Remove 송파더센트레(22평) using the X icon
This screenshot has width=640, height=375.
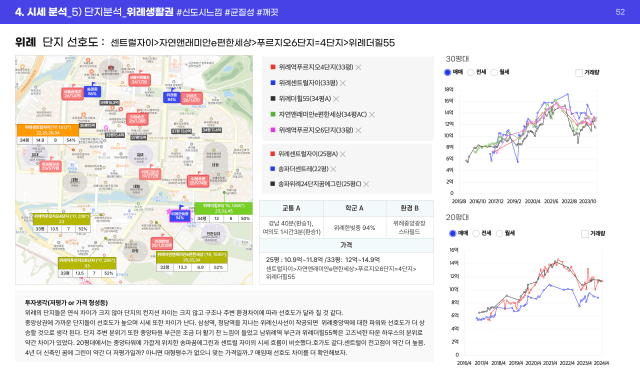coord(333,169)
